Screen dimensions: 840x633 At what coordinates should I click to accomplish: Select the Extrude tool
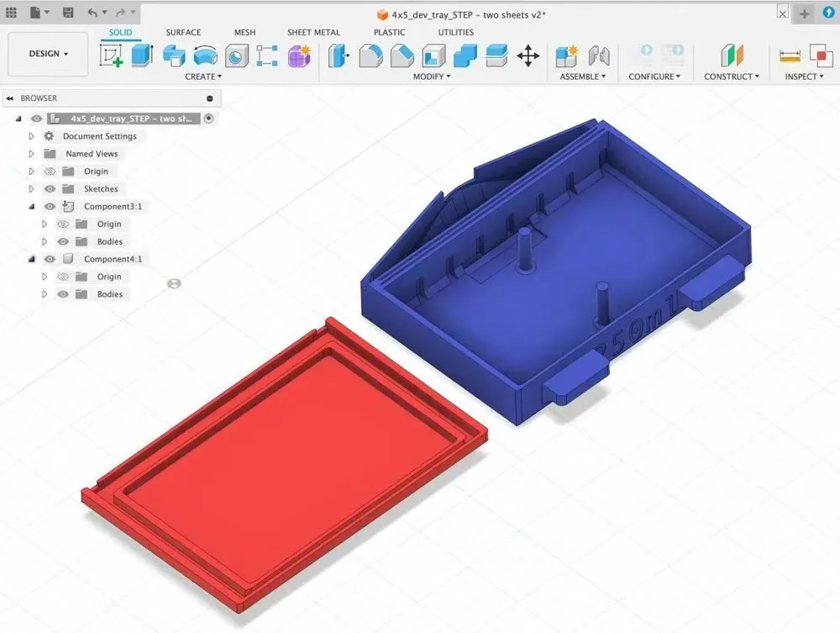point(143,55)
